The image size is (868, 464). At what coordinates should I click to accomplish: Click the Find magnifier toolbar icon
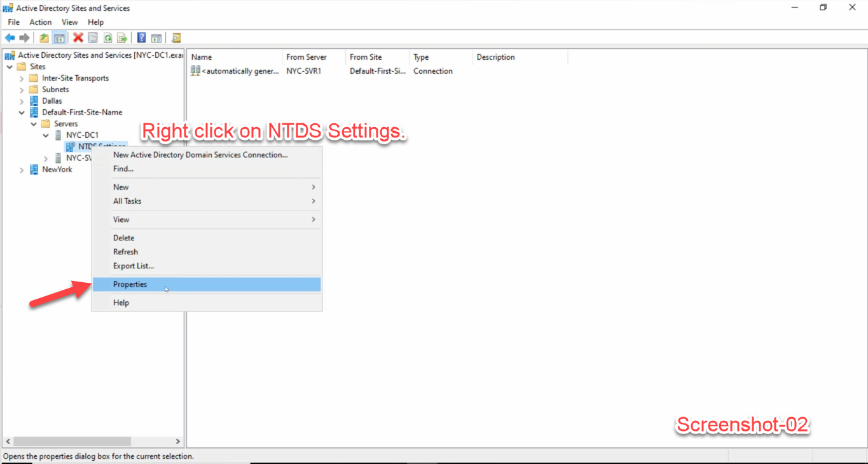(x=176, y=38)
